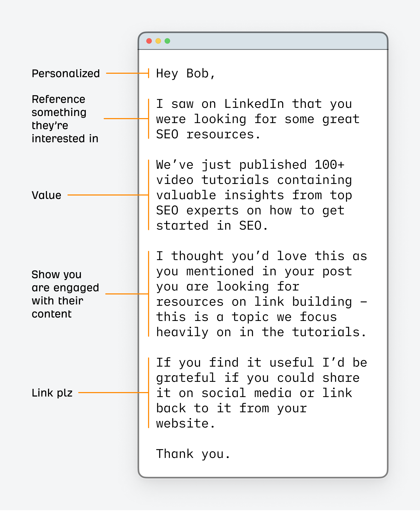Screen dimensions: 420x512
Task: Click the orange connector beside "Value"
Action: click(108, 195)
